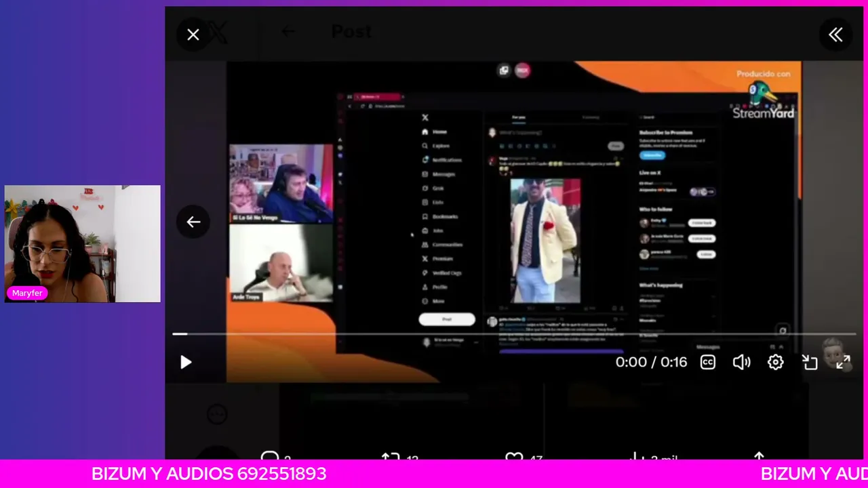The image size is (868, 488).
Task: Click the pink Maryfer name label
Action: [27, 293]
